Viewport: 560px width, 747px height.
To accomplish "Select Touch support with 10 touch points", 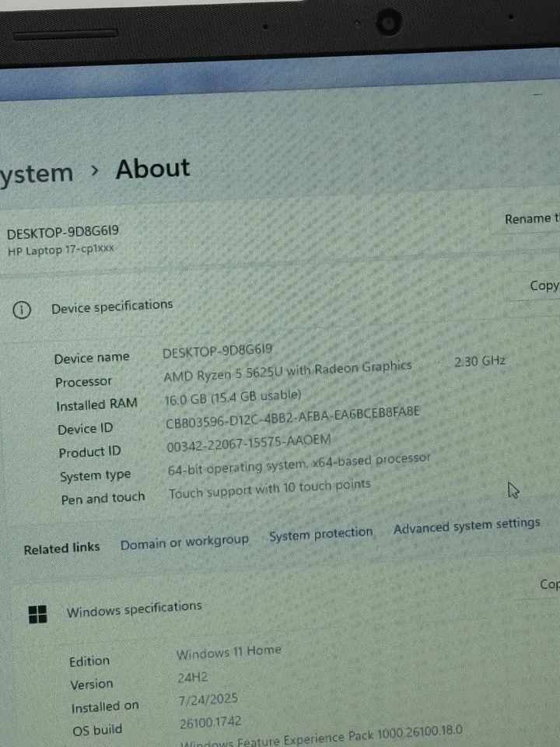I will pos(270,489).
